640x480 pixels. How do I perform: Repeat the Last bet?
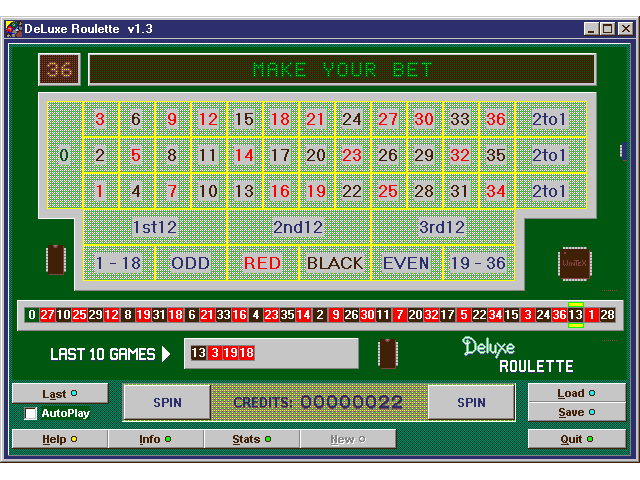[59, 394]
